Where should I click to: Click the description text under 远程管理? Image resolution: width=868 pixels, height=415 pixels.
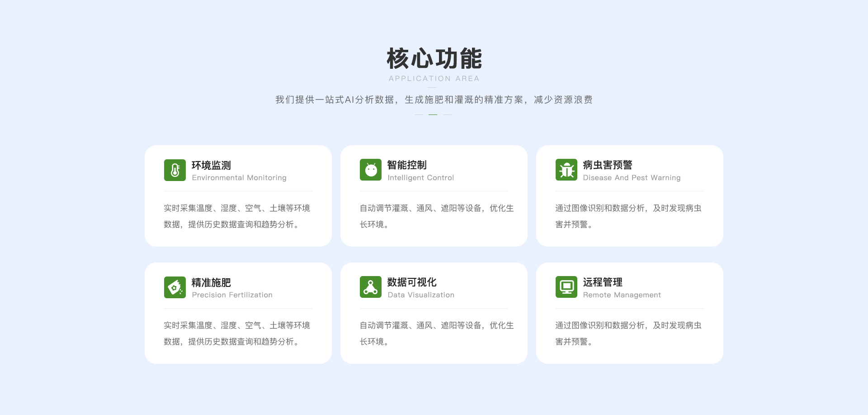[x=628, y=334]
